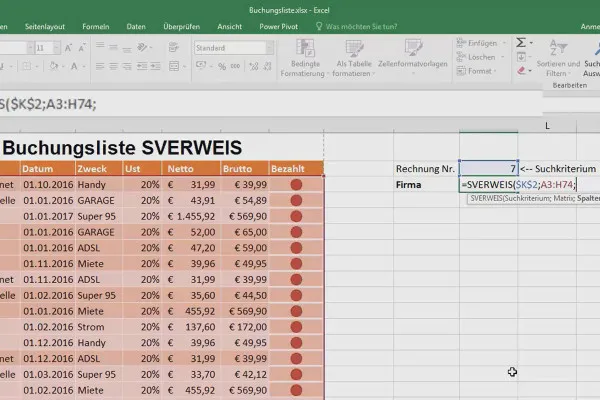
Task: Toggle right text alignment
Action: [127, 66]
